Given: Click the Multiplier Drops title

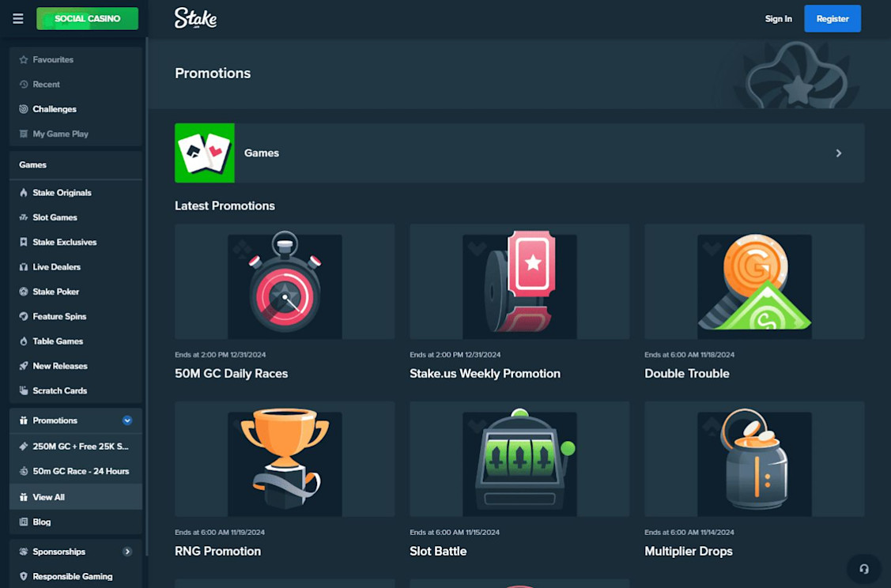Looking at the screenshot, I should point(688,552).
